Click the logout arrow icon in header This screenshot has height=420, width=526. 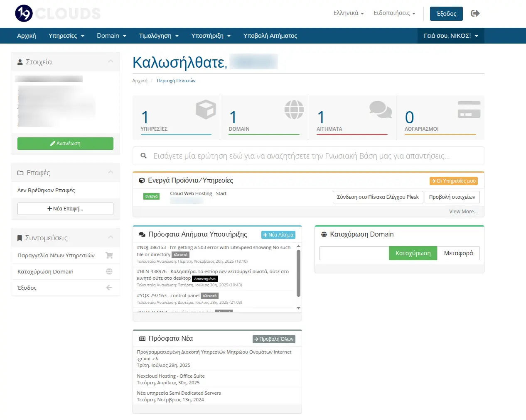[475, 14]
